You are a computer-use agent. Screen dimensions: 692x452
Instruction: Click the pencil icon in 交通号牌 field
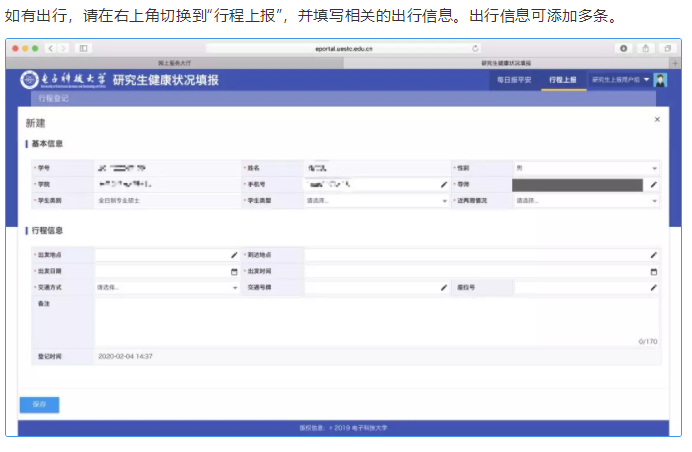coord(444,287)
